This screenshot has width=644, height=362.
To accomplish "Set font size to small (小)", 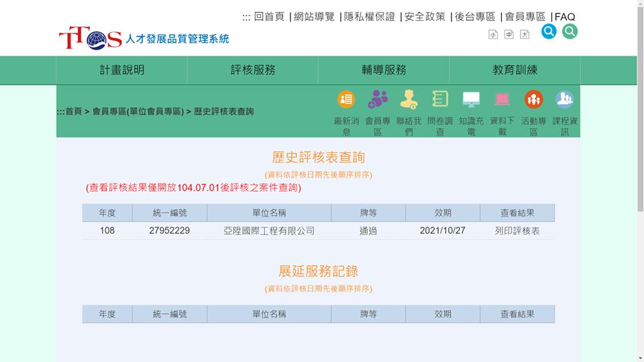I will [x=493, y=34].
